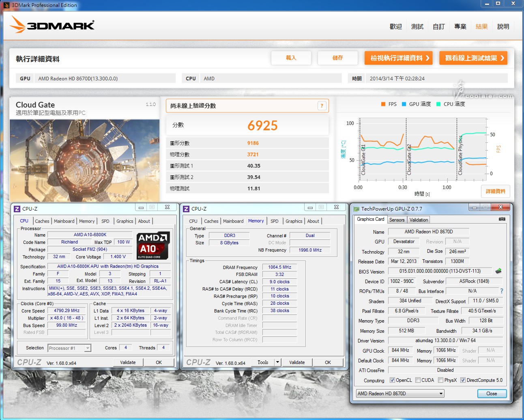Click the GPU-Z Name field value
The image size is (524, 420).
[429, 232]
